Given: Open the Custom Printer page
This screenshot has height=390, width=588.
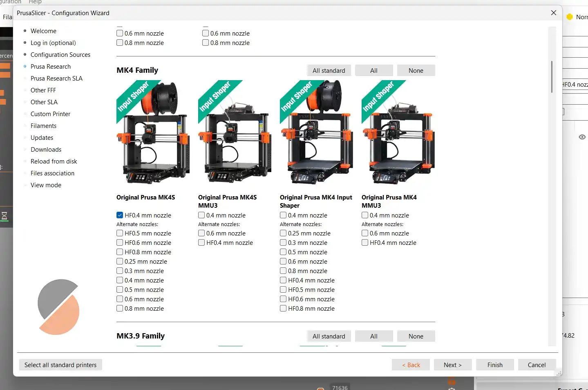Looking at the screenshot, I should coord(50,114).
